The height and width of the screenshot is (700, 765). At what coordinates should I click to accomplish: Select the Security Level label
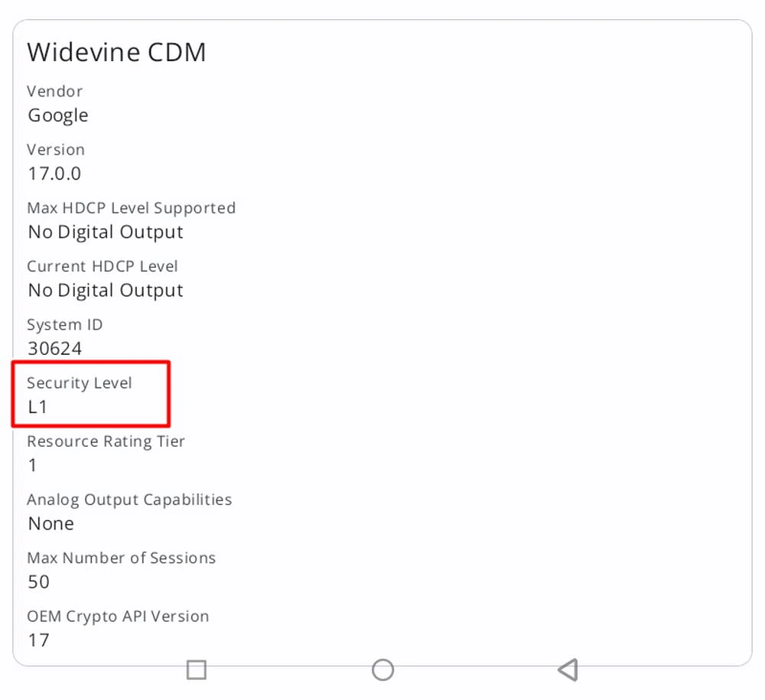point(80,383)
